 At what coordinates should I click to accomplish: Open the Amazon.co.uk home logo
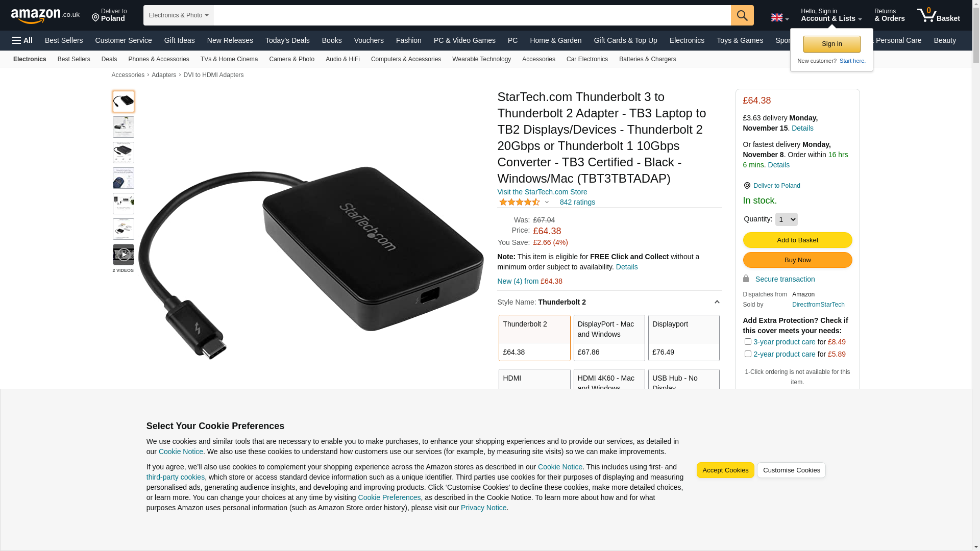[x=45, y=16]
